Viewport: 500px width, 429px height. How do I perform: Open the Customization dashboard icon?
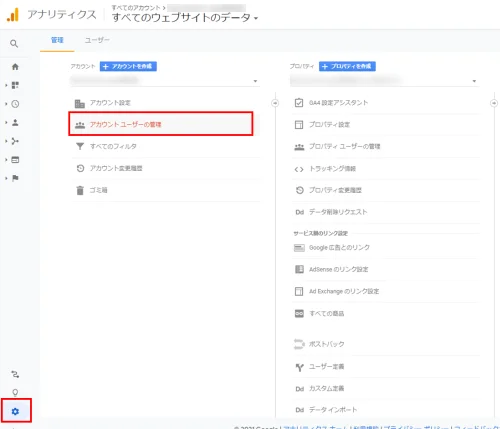[15, 85]
